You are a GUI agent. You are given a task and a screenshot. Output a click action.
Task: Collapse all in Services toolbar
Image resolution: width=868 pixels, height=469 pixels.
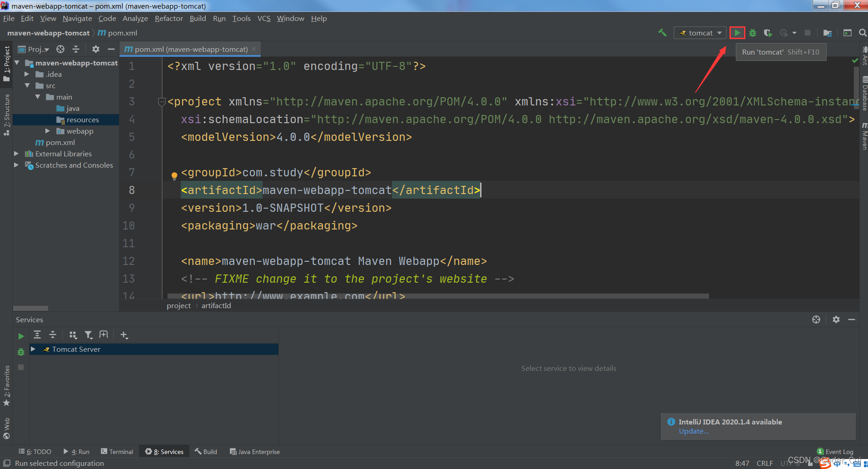click(x=53, y=335)
